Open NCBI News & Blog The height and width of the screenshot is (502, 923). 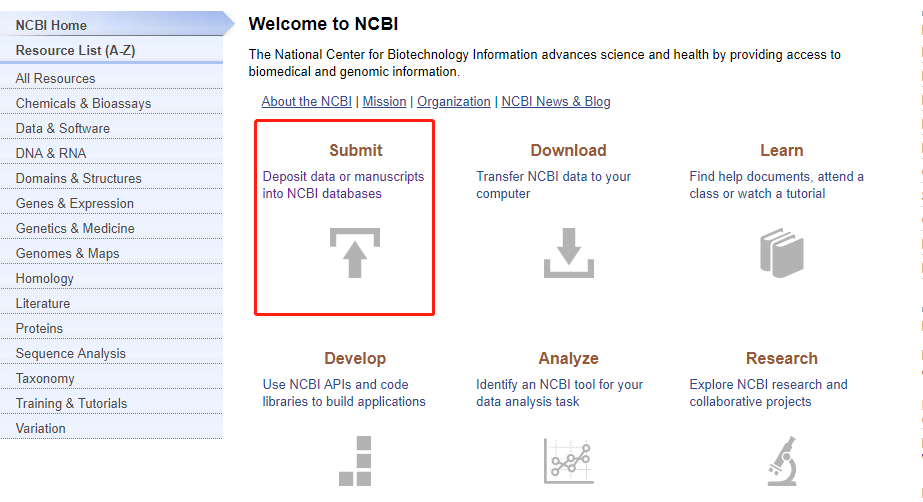coord(556,101)
